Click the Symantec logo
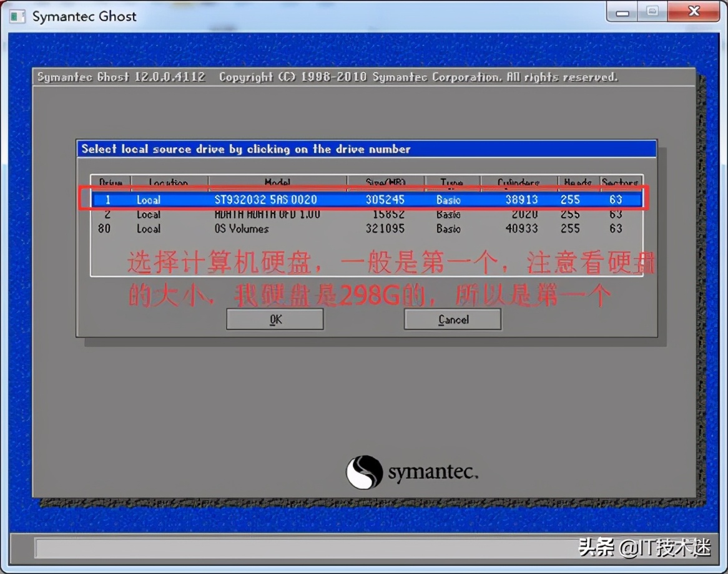The width and height of the screenshot is (728, 574). [x=412, y=472]
